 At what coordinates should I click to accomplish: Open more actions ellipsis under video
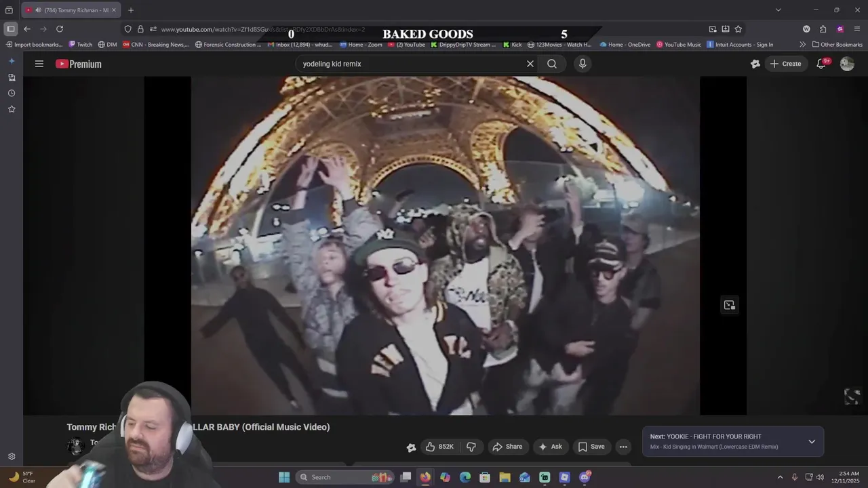pos(623,447)
